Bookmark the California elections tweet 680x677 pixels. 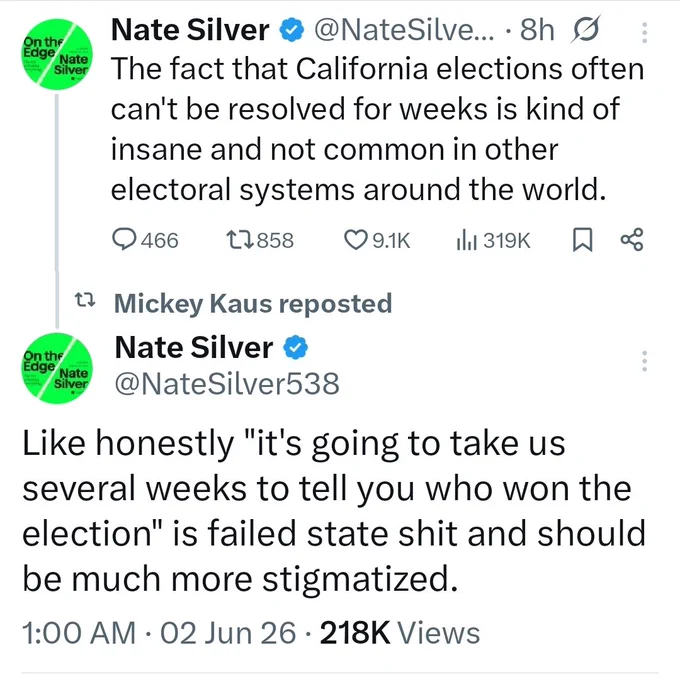(582, 240)
